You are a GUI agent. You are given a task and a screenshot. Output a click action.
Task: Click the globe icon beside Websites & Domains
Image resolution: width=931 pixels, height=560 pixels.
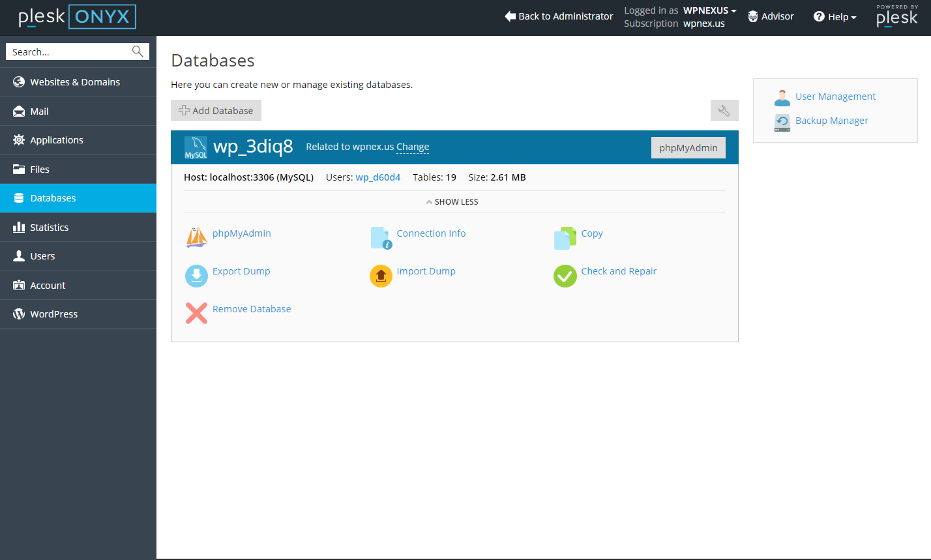[x=19, y=82]
